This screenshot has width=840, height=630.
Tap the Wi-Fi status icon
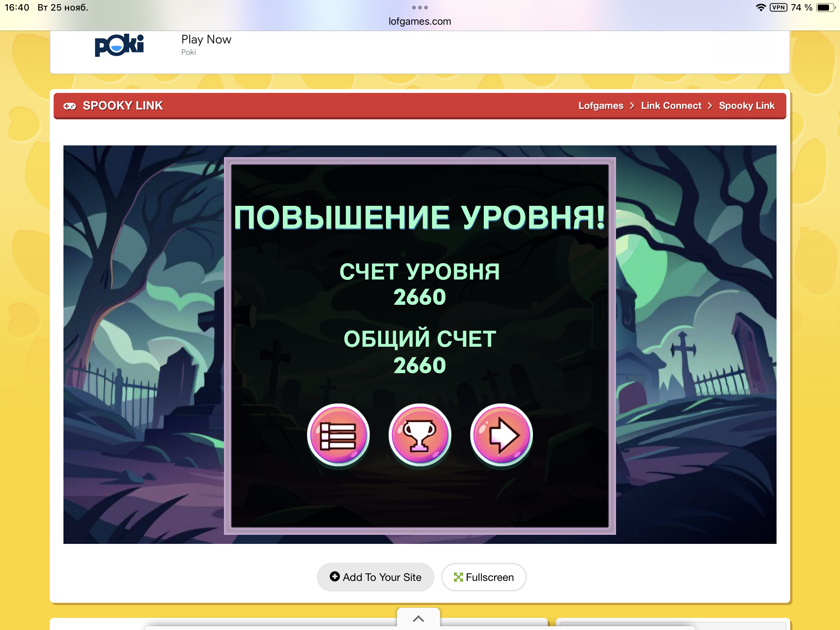761,8
